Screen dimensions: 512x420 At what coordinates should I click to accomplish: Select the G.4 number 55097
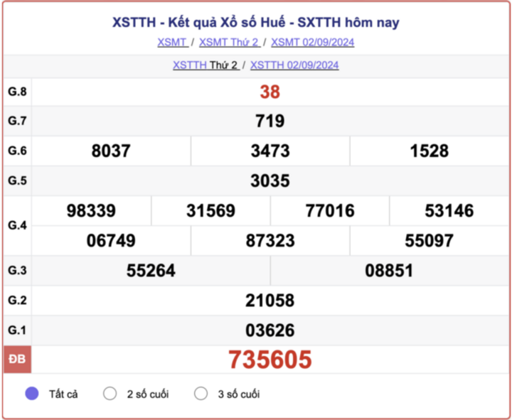point(429,241)
